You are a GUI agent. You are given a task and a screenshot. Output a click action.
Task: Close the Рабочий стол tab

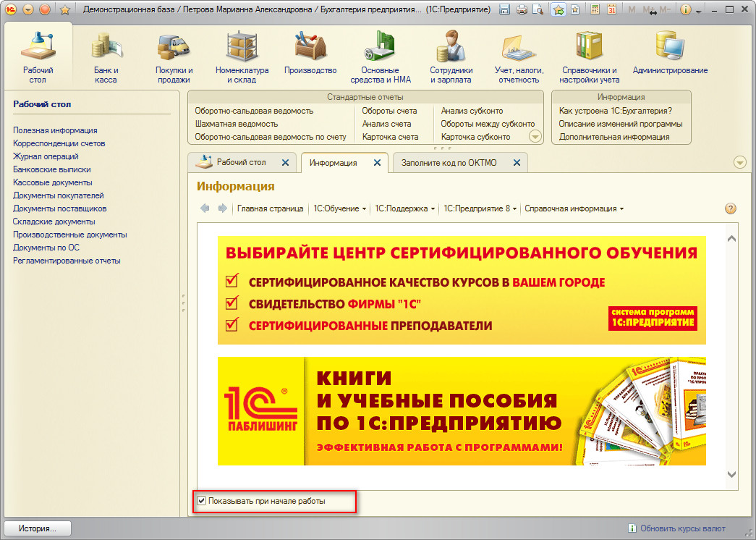point(286,163)
